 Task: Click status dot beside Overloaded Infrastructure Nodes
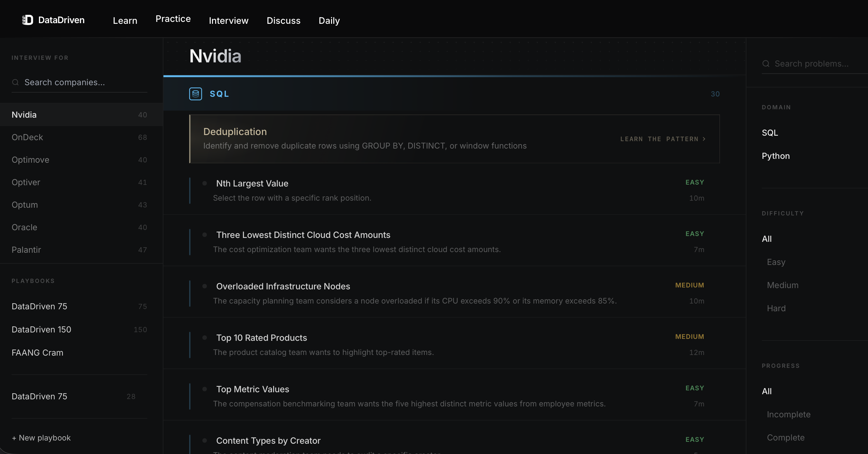tap(205, 286)
